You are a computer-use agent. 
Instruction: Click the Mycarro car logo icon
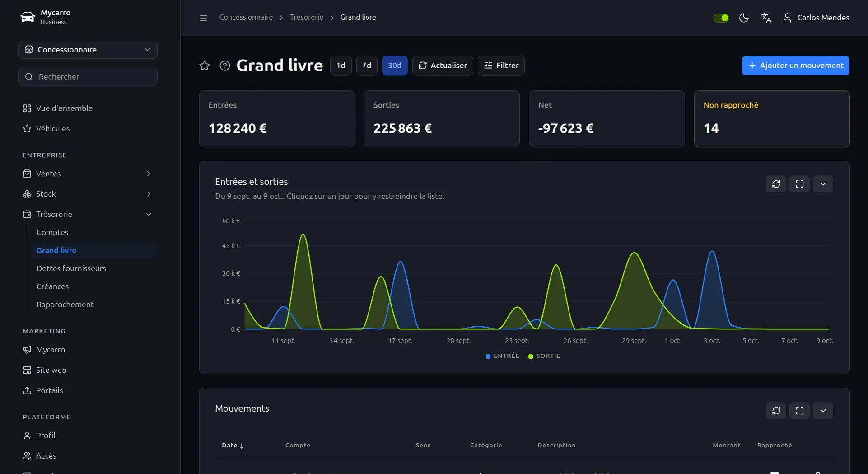coord(28,17)
